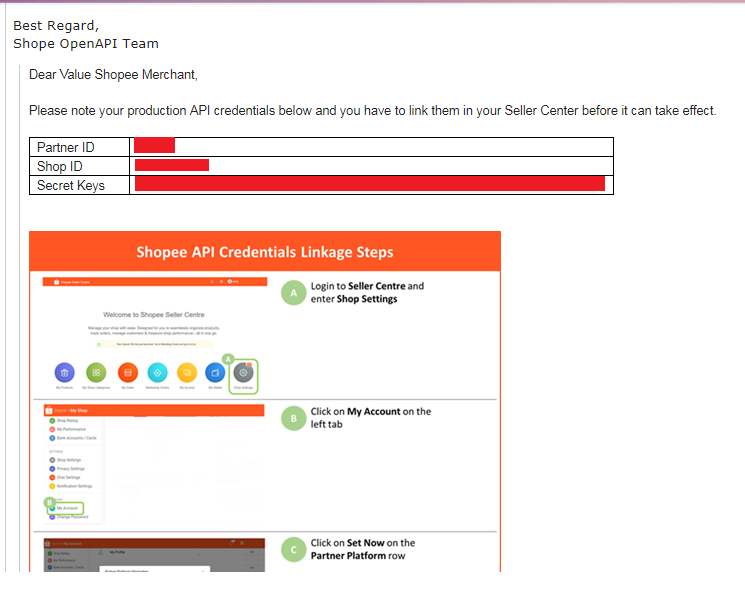
Task: Click the redacted Secret Keys value
Action: pos(369,184)
